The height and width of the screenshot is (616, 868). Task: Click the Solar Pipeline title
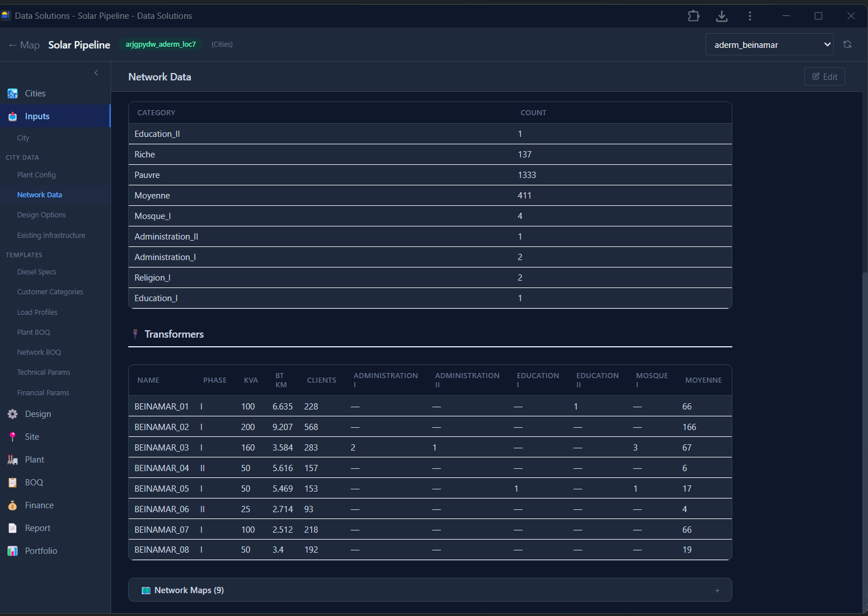79,45
